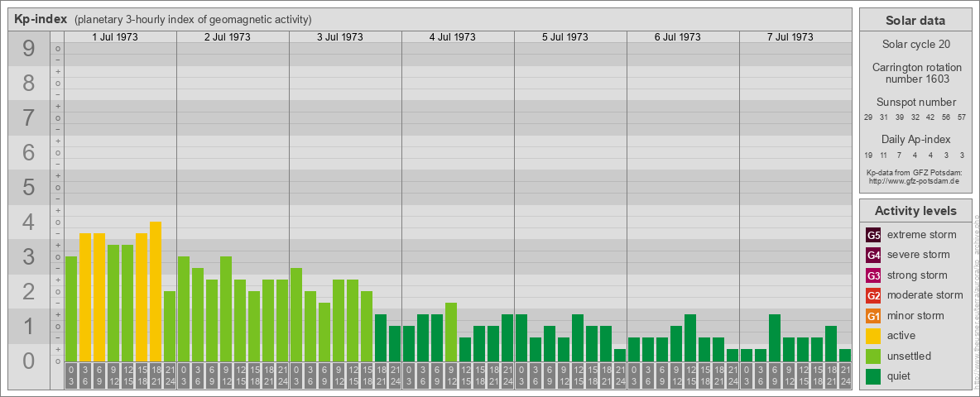Screen dimensions: 980x397
Task: Select the light green unsettled level swatch
Action: tap(873, 356)
